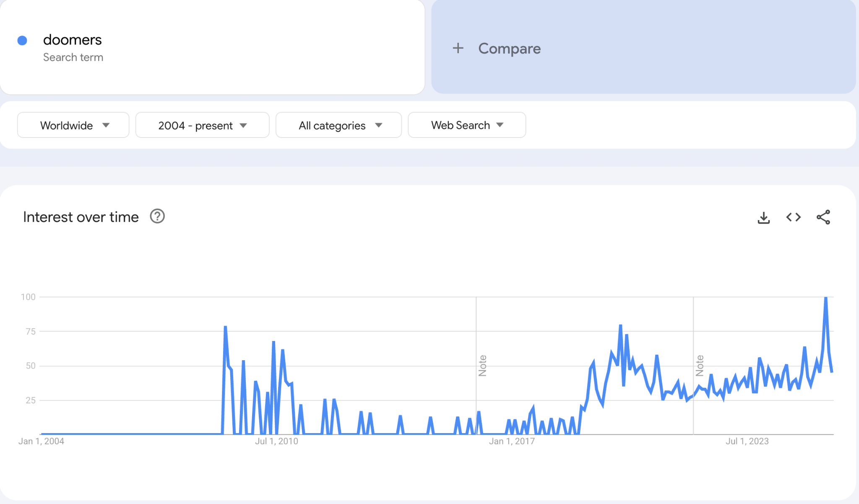859x504 pixels.
Task: Click the Note marker near 2022
Action: click(700, 366)
